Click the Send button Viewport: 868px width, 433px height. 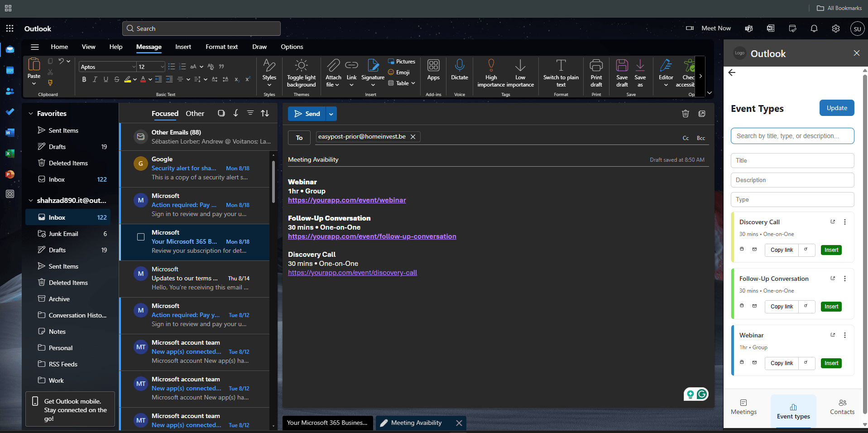pos(307,114)
